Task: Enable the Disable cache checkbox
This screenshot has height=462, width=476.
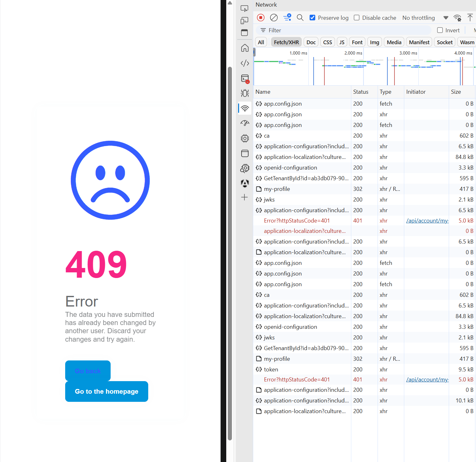Action: (357, 18)
